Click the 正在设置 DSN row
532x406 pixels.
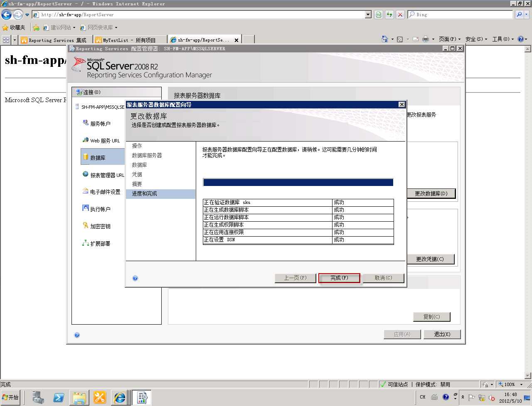(x=298, y=240)
